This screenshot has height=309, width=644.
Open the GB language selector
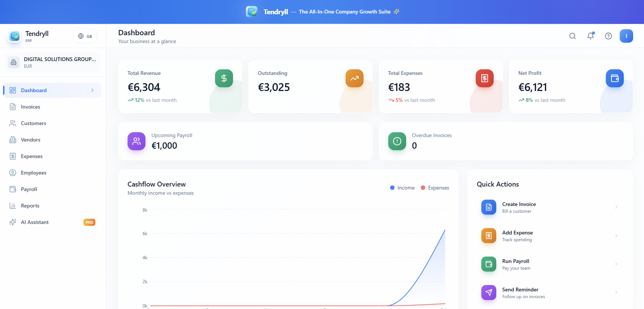(85, 36)
